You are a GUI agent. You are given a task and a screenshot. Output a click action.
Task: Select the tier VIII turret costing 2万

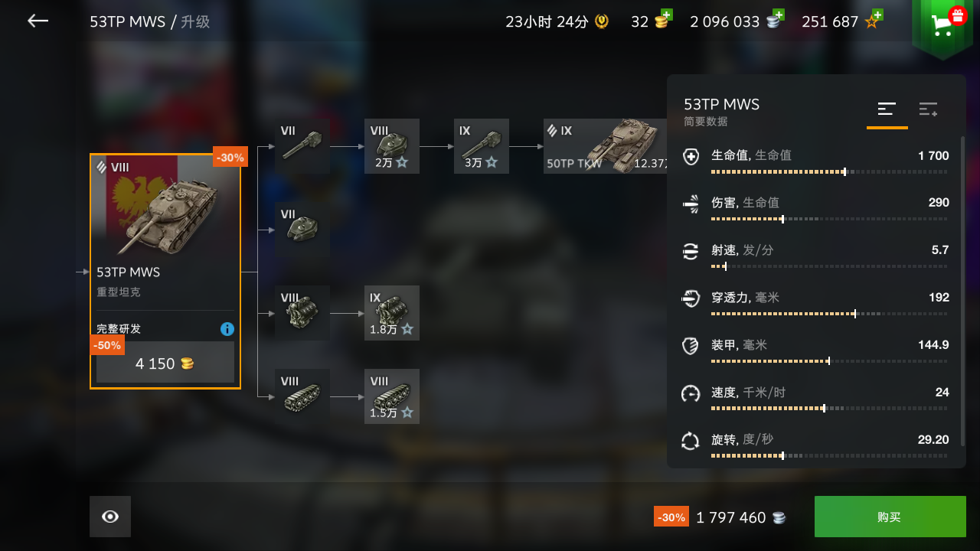[x=392, y=146]
